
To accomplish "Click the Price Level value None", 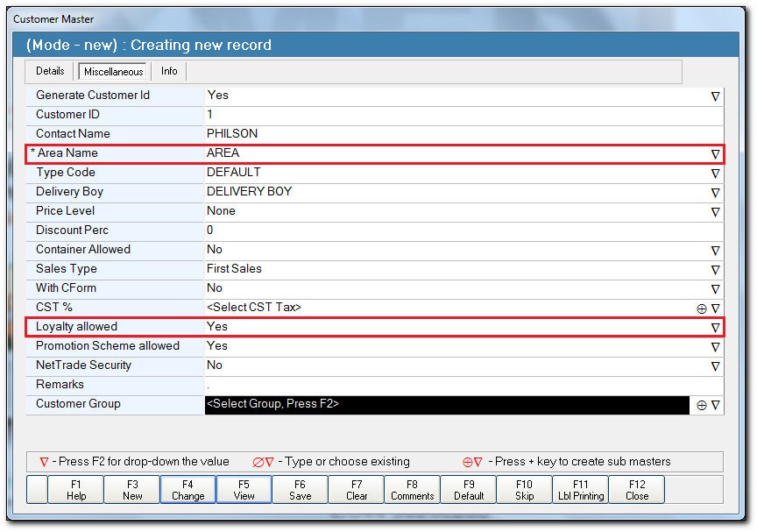I will pyautogui.click(x=221, y=211).
